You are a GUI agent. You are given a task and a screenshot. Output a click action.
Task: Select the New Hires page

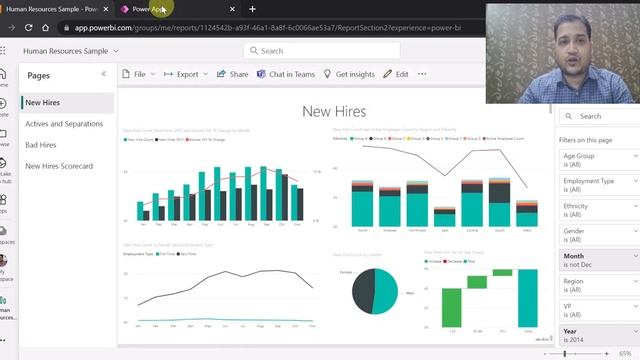pyautogui.click(x=67, y=102)
